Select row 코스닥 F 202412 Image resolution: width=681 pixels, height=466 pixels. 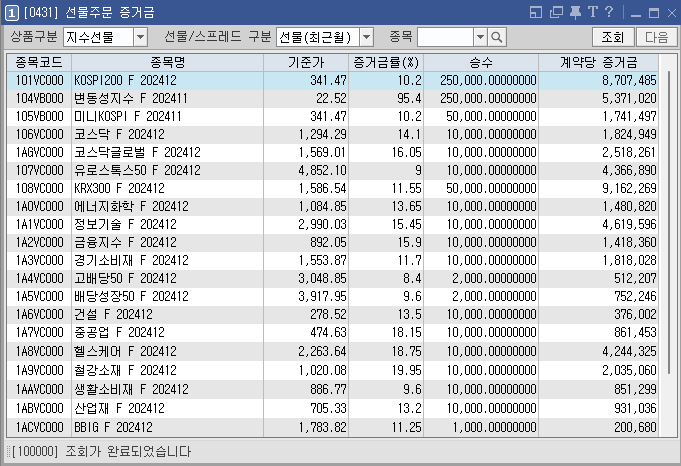click(333, 135)
